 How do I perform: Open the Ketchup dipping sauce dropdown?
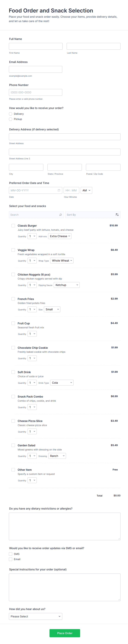click(66, 285)
